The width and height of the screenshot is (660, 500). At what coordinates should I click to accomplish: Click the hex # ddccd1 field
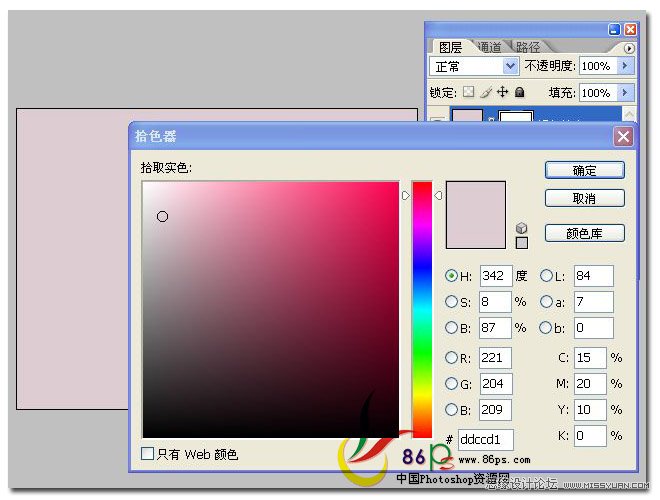(486, 440)
